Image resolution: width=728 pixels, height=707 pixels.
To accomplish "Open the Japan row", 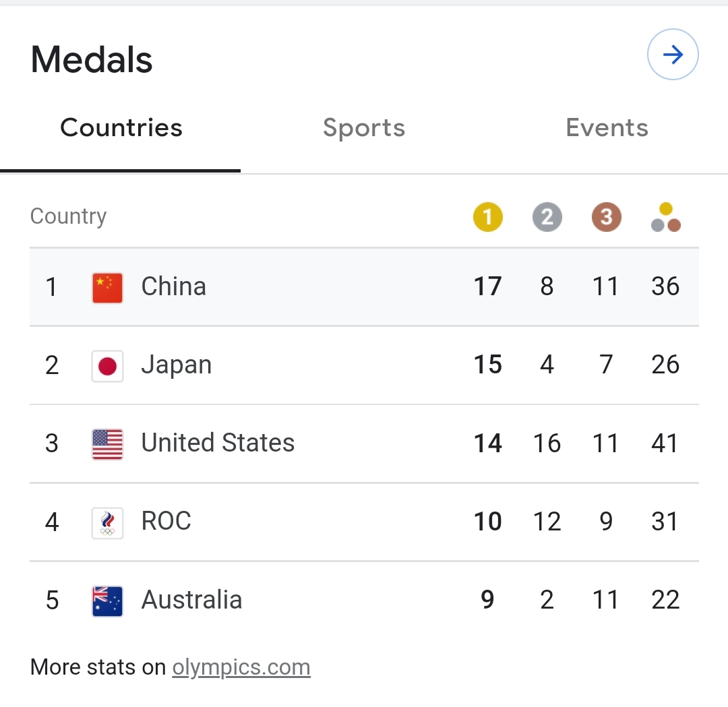I will [x=364, y=365].
